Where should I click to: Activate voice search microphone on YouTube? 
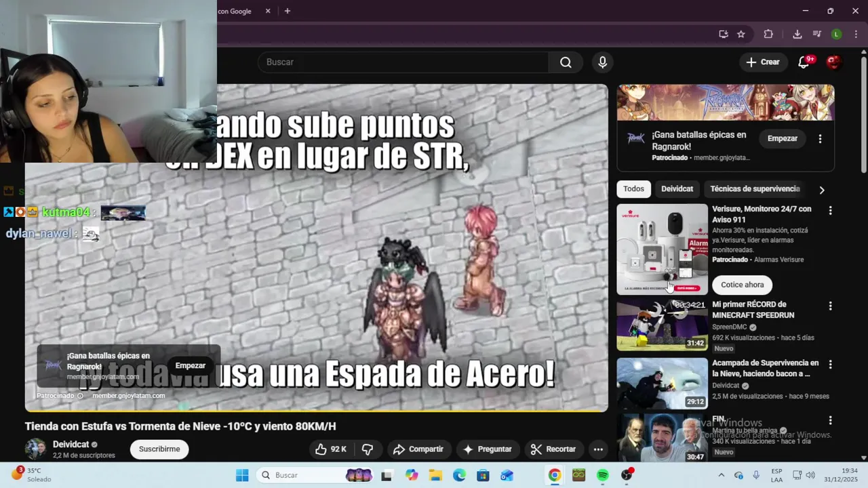click(602, 62)
